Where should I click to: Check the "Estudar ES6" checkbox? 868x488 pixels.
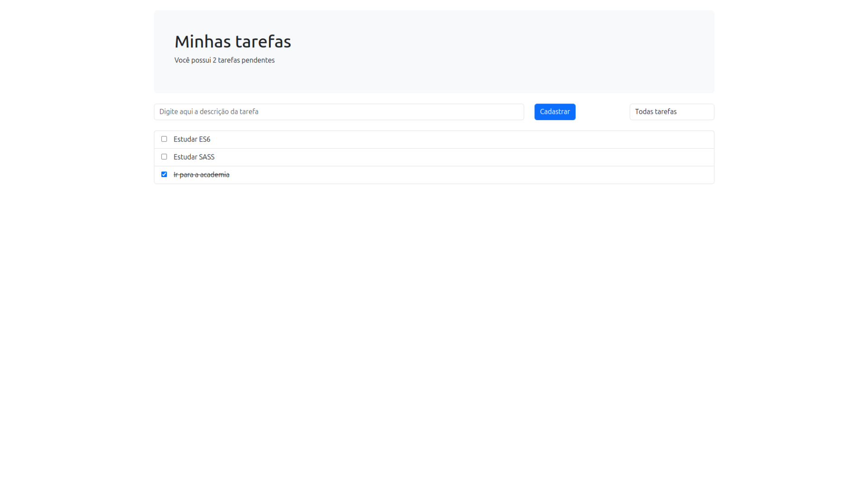pyautogui.click(x=164, y=139)
